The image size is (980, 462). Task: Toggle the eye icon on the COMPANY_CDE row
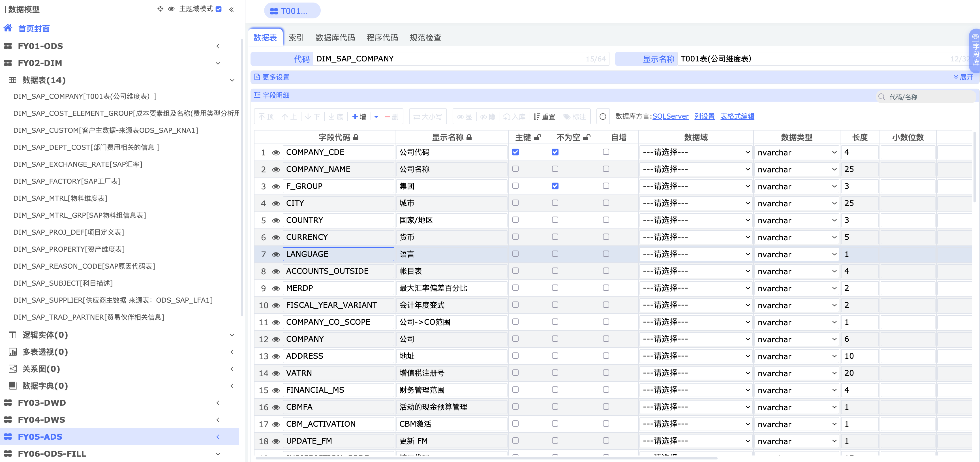tap(276, 153)
